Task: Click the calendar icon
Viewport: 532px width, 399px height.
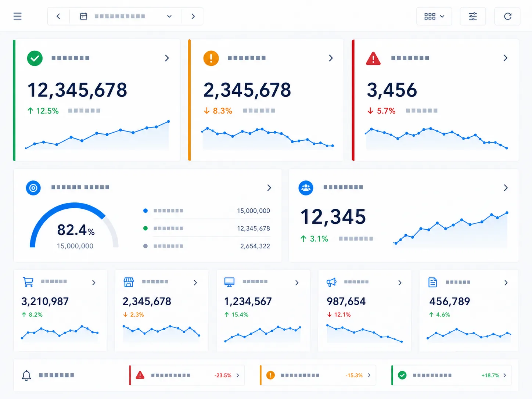Action: [x=84, y=16]
